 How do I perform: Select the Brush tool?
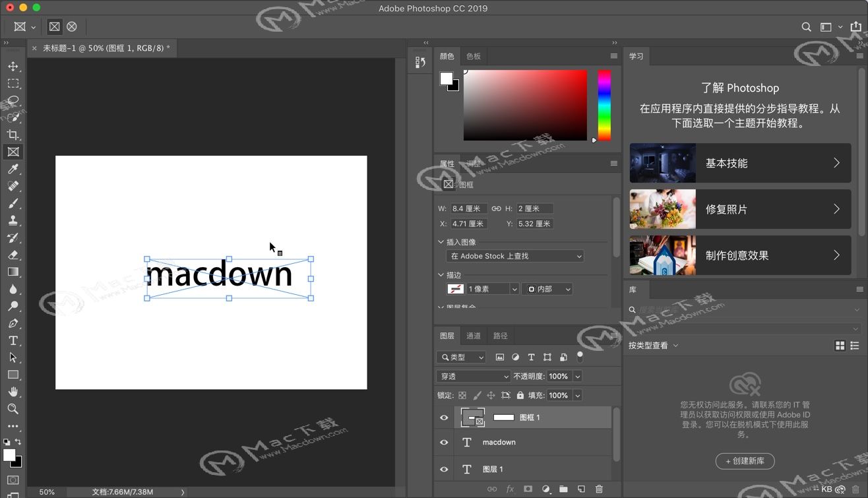coord(13,204)
